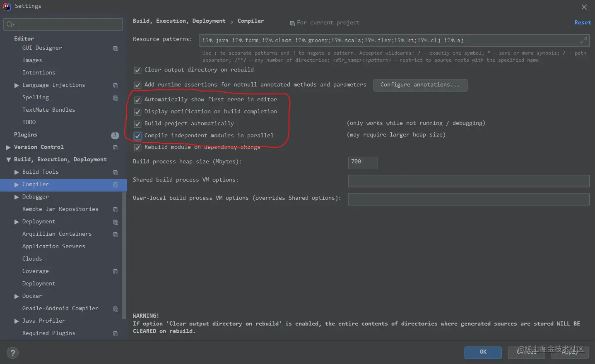This screenshot has height=364, width=595.
Task: Select TextMate Bundles settings item
Action: pyautogui.click(x=48, y=110)
